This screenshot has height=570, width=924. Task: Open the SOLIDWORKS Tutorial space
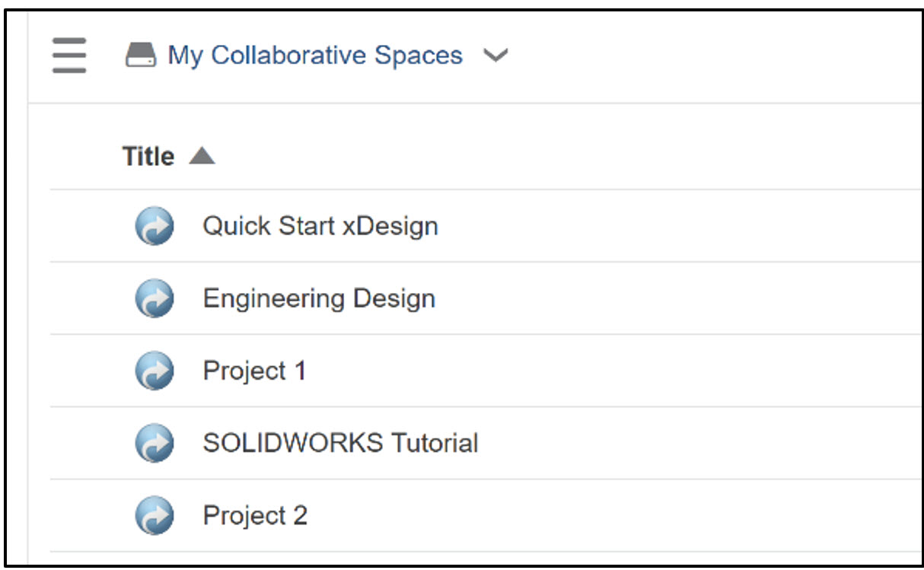click(340, 442)
